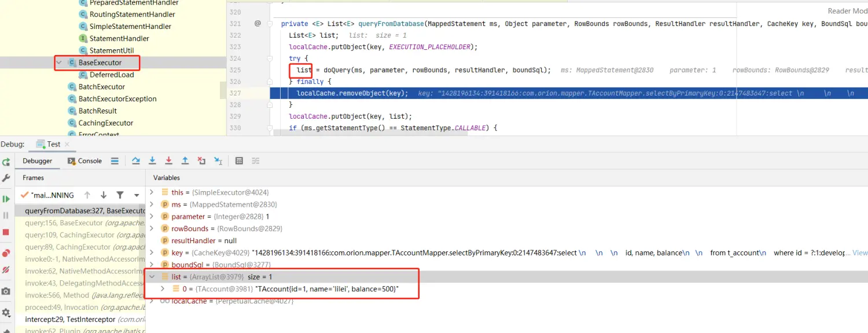Viewport: 868px width, 333px height.
Task: Stop the debug session with red square
Action: pyautogui.click(x=6, y=232)
